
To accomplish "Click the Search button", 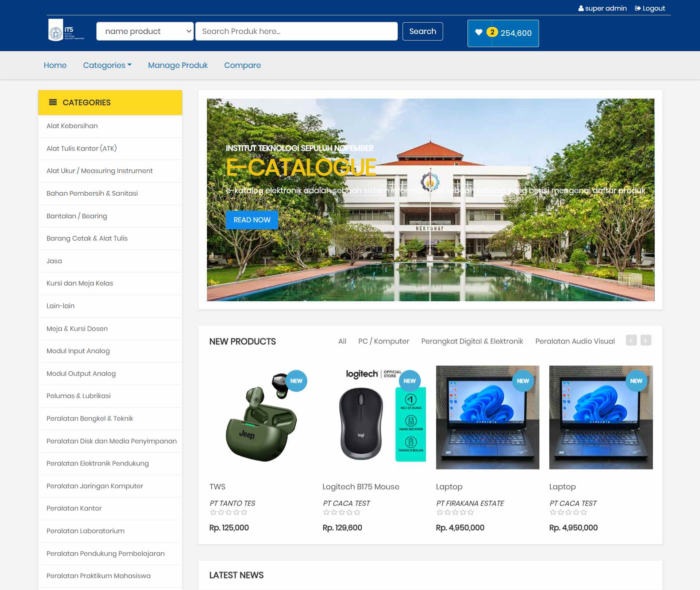I will point(423,31).
